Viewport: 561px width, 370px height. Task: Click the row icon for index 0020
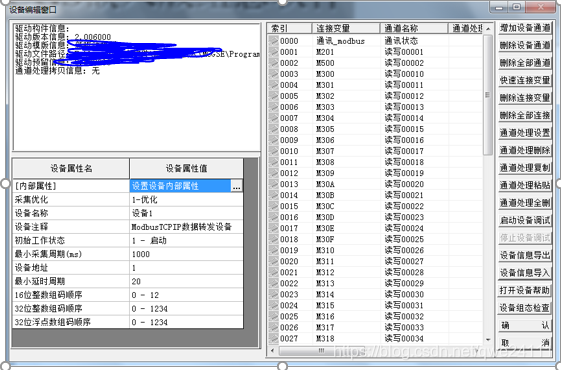274,261
